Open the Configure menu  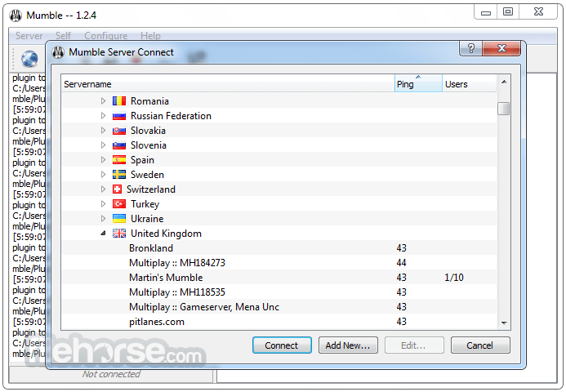click(105, 36)
